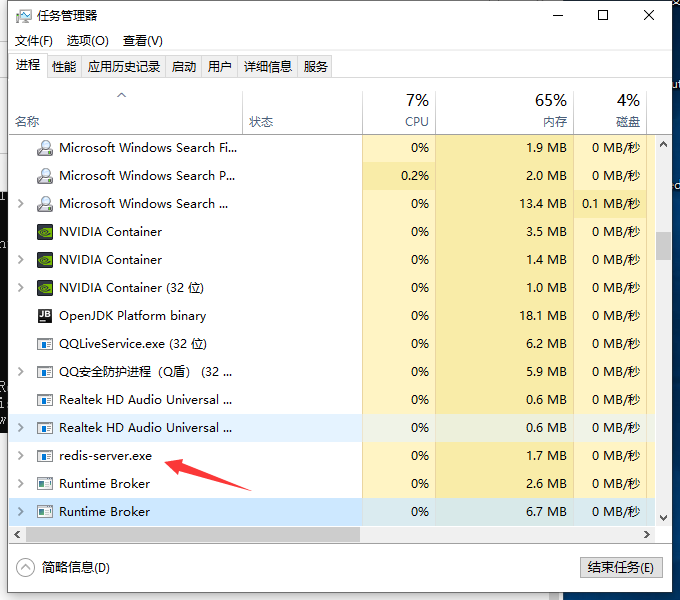Image resolution: width=680 pixels, height=600 pixels.
Task: Expand the redis-server.exe group
Action: [x=20, y=456]
